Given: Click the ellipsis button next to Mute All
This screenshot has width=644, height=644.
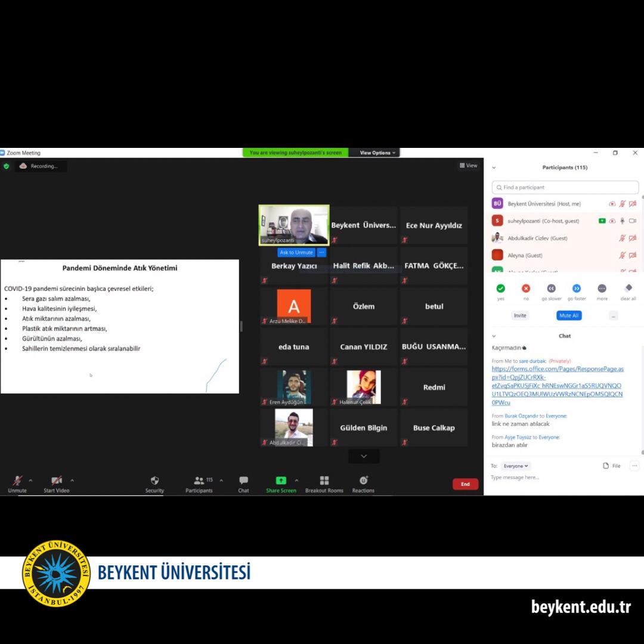Looking at the screenshot, I should (x=614, y=316).
